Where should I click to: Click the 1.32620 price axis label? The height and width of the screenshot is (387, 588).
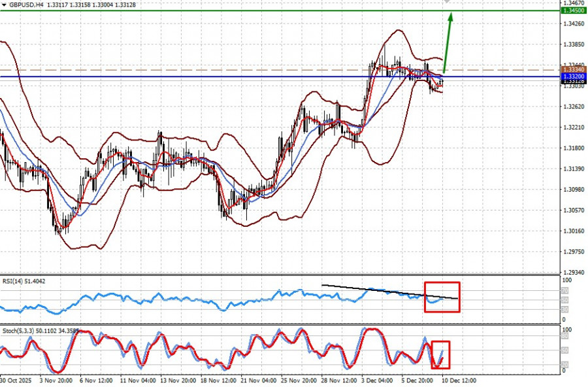coord(574,107)
